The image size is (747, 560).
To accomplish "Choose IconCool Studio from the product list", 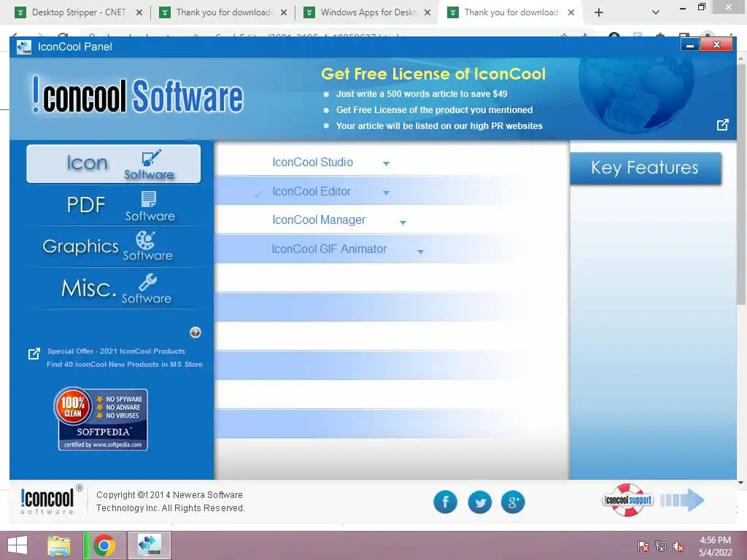I will coord(312,163).
